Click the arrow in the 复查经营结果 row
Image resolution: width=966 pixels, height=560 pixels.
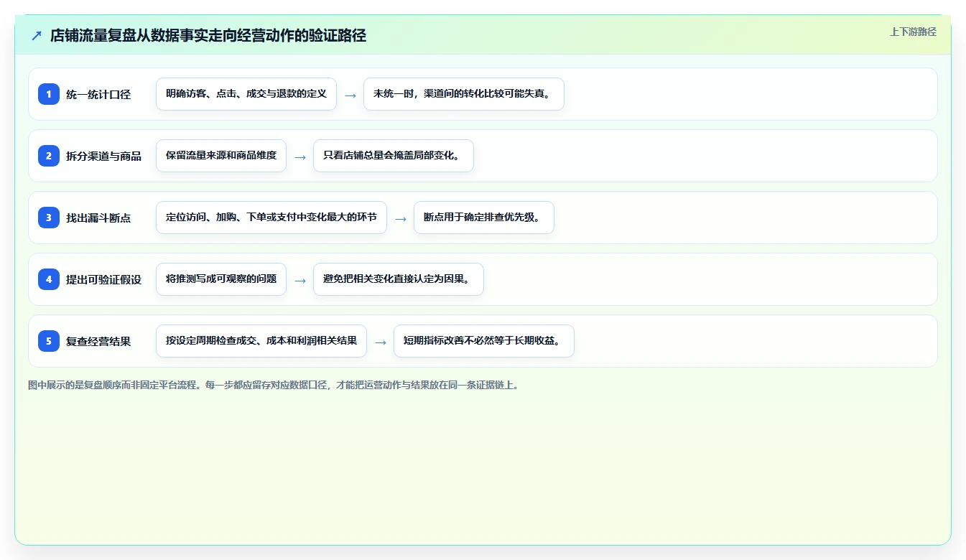tap(381, 342)
